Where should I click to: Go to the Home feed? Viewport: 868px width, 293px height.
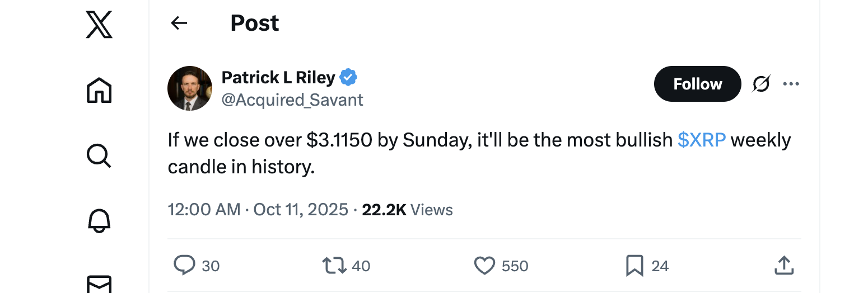tap(99, 90)
